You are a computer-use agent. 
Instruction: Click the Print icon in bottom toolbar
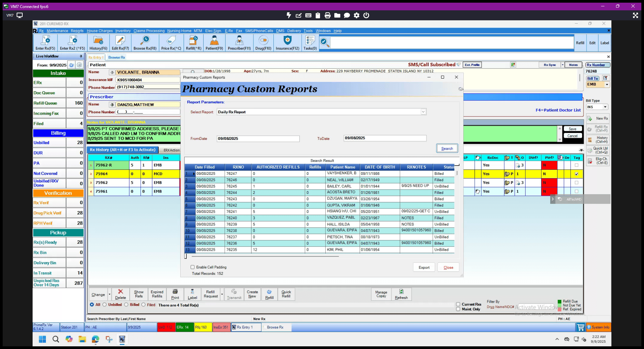click(x=175, y=294)
